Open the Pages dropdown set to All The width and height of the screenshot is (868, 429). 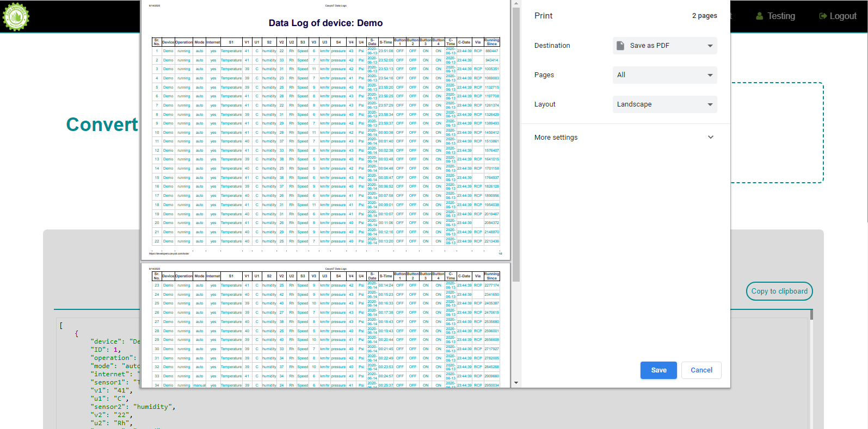point(664,75)
